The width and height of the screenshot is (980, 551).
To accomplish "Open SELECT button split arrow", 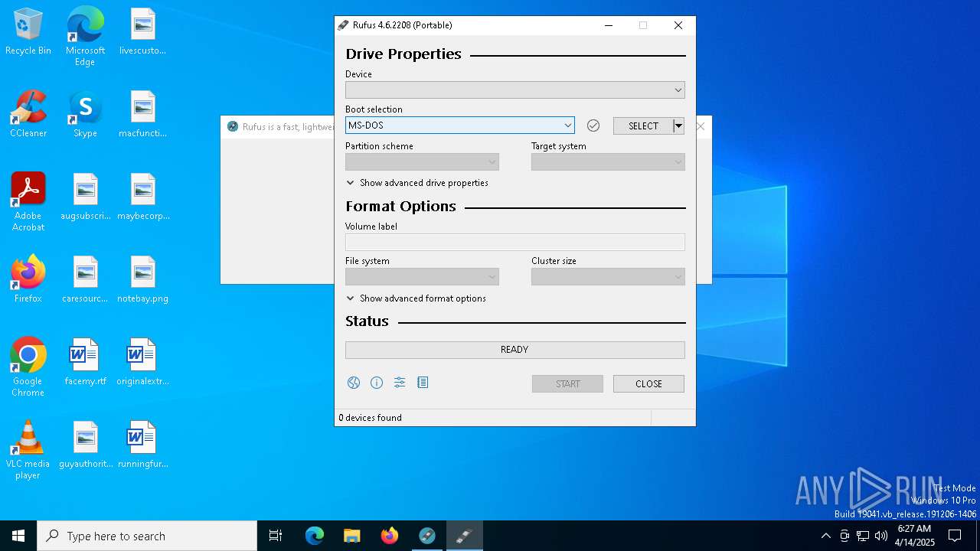I will click(678, 126).
